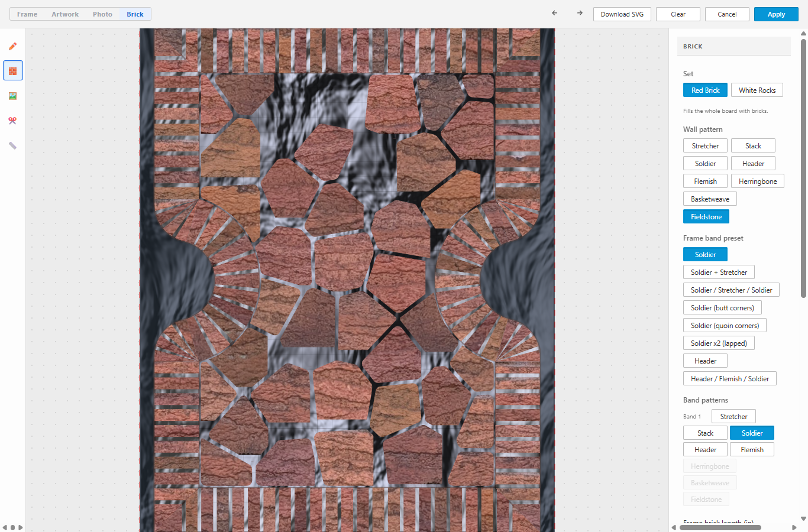Image resolution: width=808 pixels, height=532 pixels.
Task: Click the panel's scroll-down arrow
Action: (x=803, y=519)
